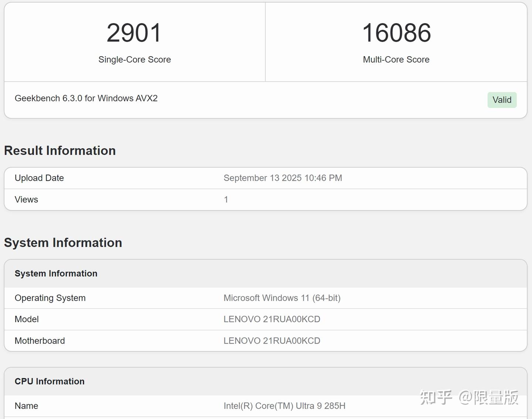Select the Microsoft Windows 11 (64-bit) value
The width and height of the screenshot is (532, 419).
[x=282, y=298]
